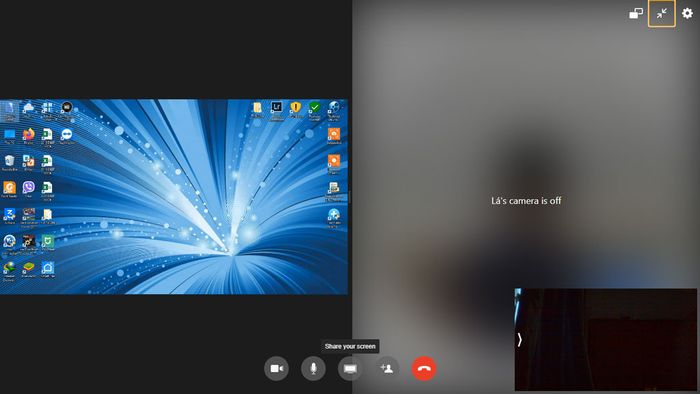
Task: Click the green BlueStacks layers icon on shared desktop
Action: [28, 267]
